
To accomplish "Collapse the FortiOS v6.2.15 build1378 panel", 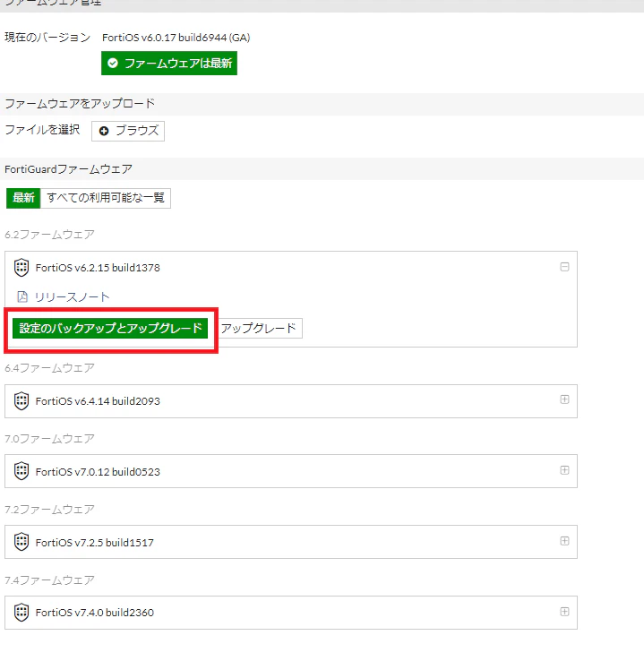I will [564, 267].
